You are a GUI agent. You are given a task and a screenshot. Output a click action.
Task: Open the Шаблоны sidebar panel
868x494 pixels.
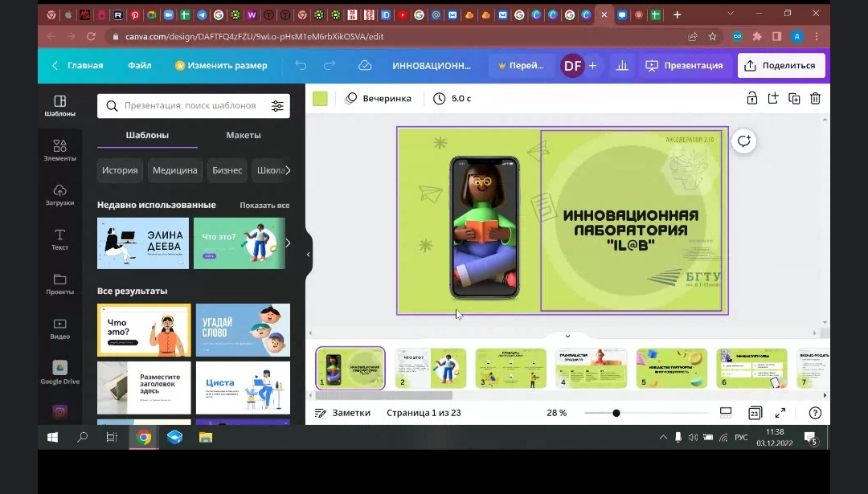click(x=59, y=105)
